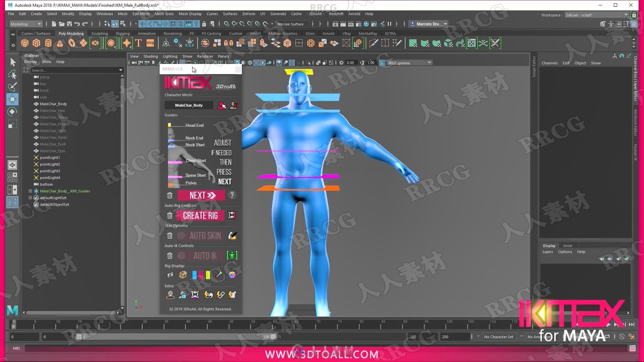Select the Workspace dropdown in top-right

(597, 15)
